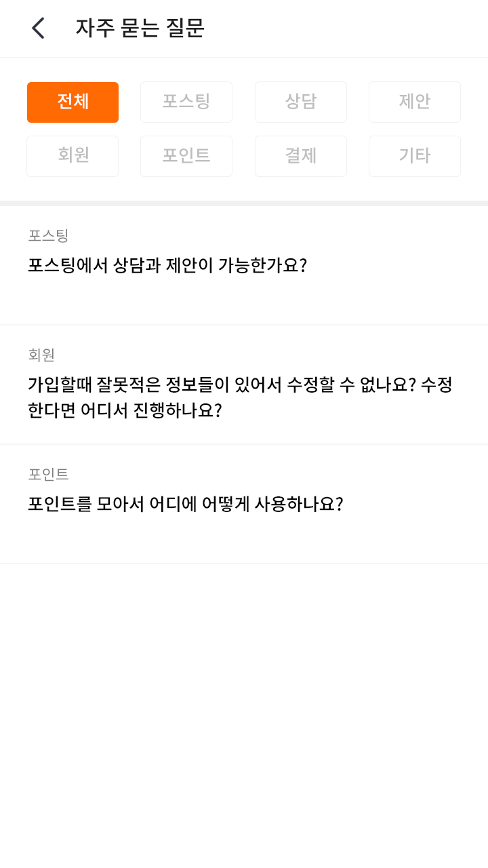Expand "포스팅에서 상담과 제안이 가능한가요?" question

pyautogui.click(x=167, y=265)
